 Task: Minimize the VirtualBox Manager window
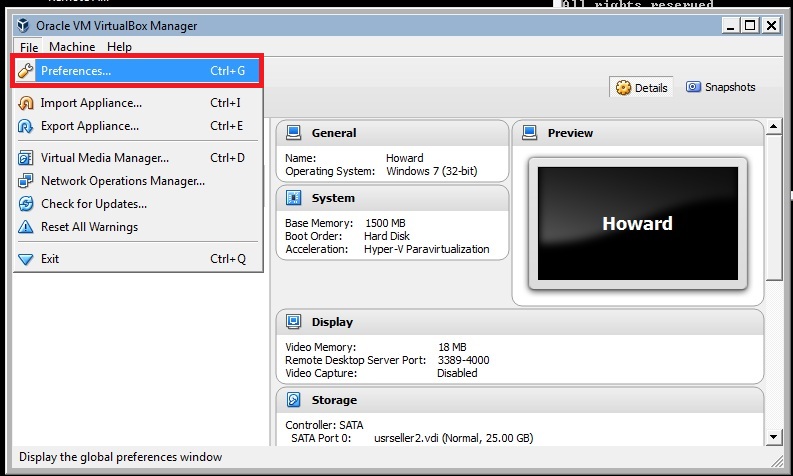(x=730, y=25)
